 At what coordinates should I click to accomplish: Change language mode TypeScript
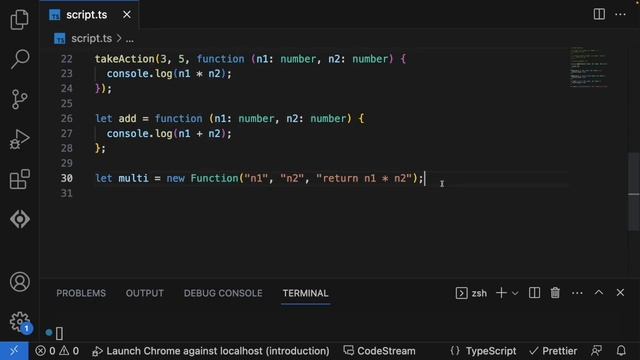(x=491, y=351)
